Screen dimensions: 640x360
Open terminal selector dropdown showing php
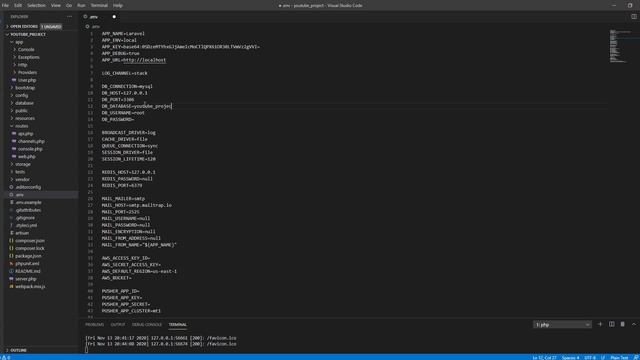pos(562,324)
